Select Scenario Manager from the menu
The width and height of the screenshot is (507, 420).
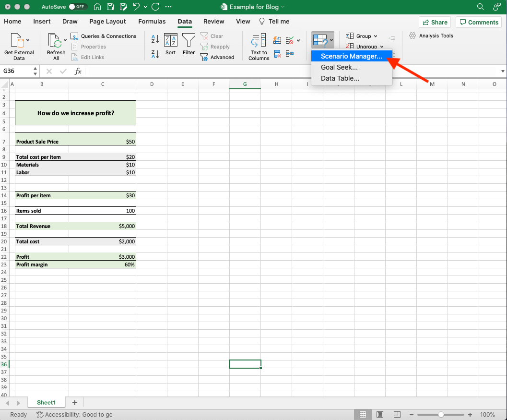[352, 56]
